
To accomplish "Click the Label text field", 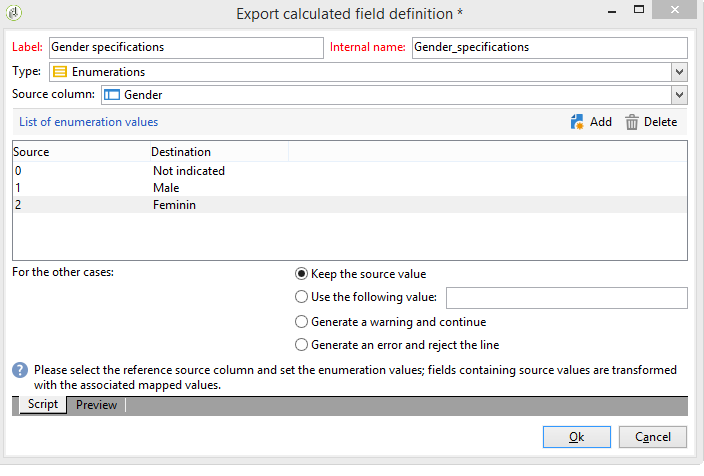I will (x=185, y=47).
